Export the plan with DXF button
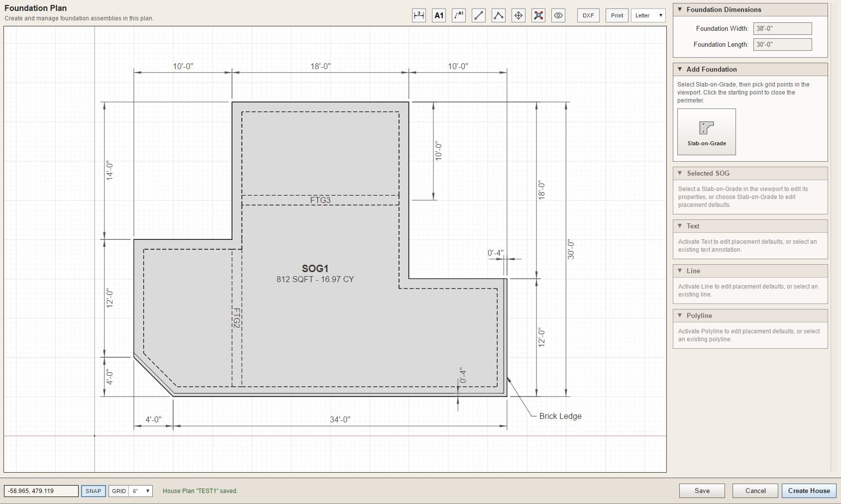This screenshot has width=841, height=504. tap(588, 15)
